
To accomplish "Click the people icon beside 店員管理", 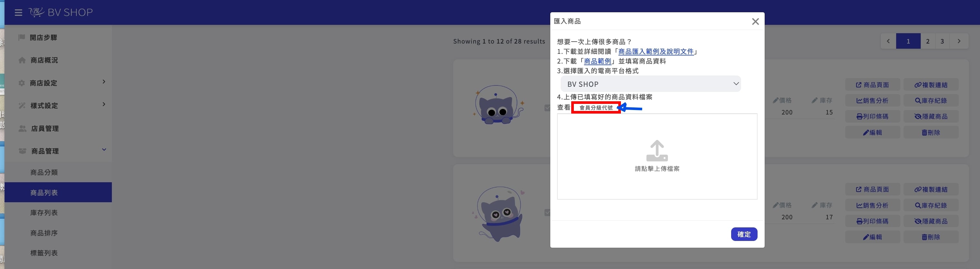I will point(23,129).
